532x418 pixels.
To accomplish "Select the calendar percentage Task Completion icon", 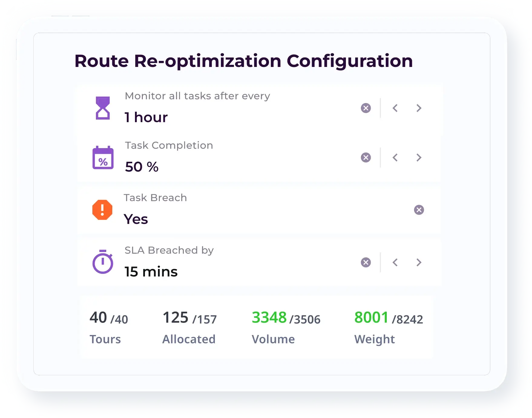I will (103, 158).
